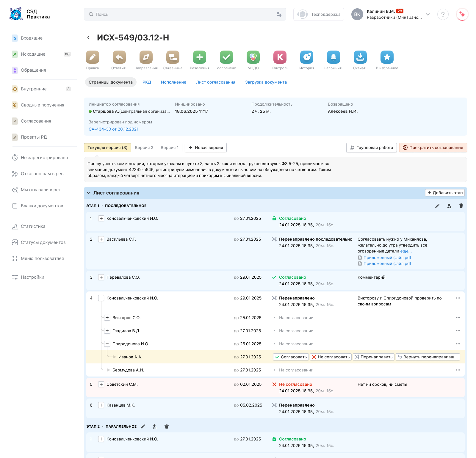Collapse Спиридонова И.О. subtree

tap(107, 344)
